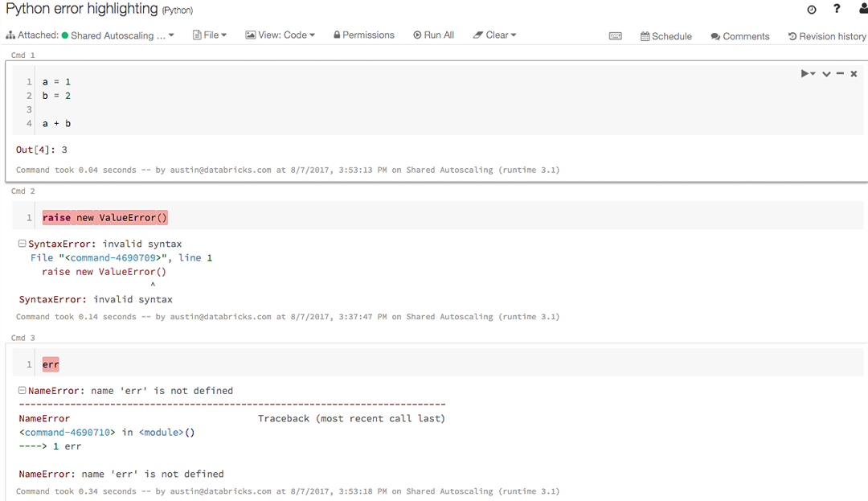
Task: Open the View: Code dropdown
Action: coord(280,35)
